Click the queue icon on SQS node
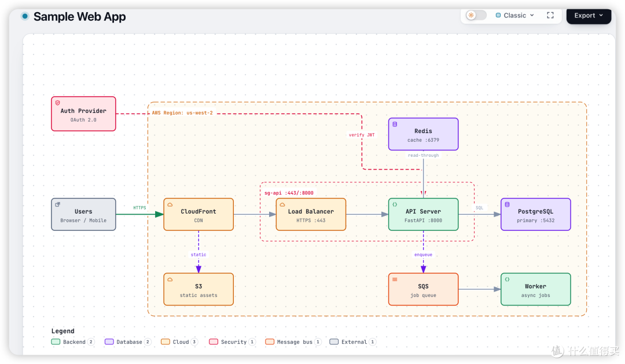Image resolution: width=625 pixels, height=364 pixels. point(395,280)
